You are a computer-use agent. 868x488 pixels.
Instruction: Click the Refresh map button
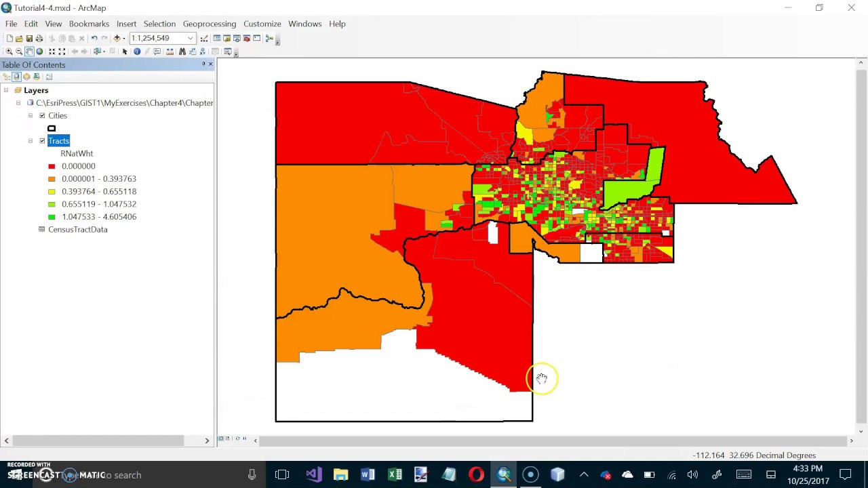pos(237,439)
